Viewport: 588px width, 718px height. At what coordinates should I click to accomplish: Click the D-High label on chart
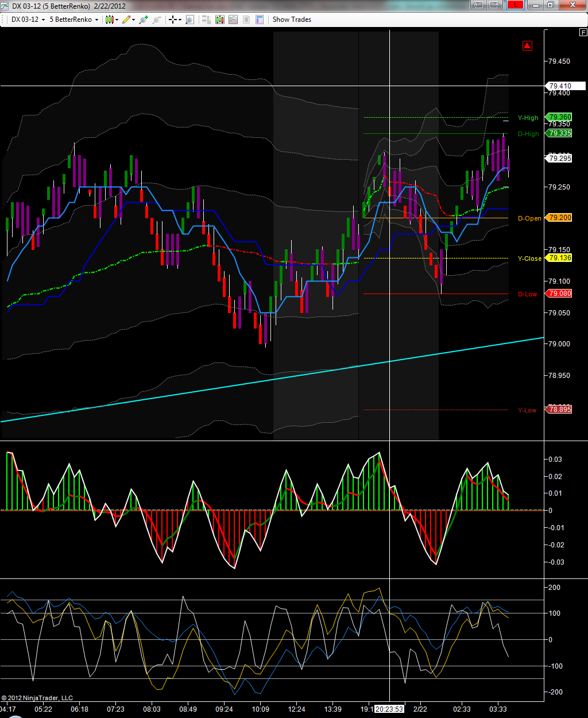[528, 134]
